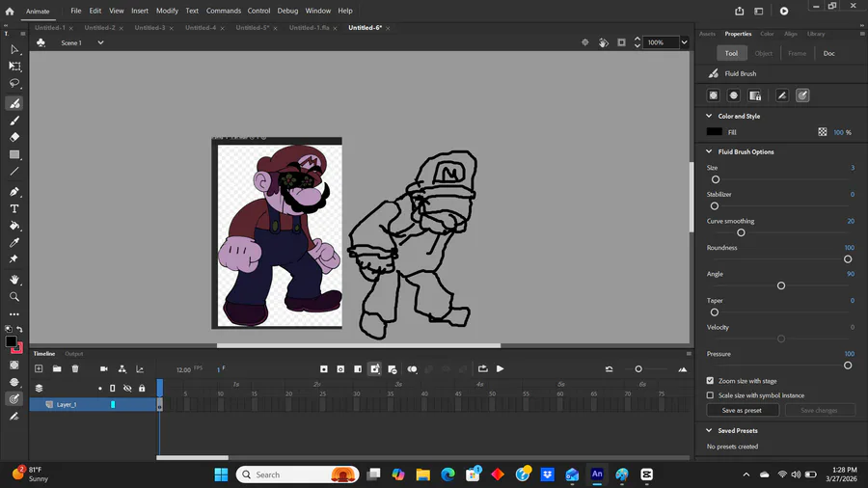This screenshot has width=868, height=488.
Task: Open the Modify menu
Action: pyautogui.click(x=167, y=11)
